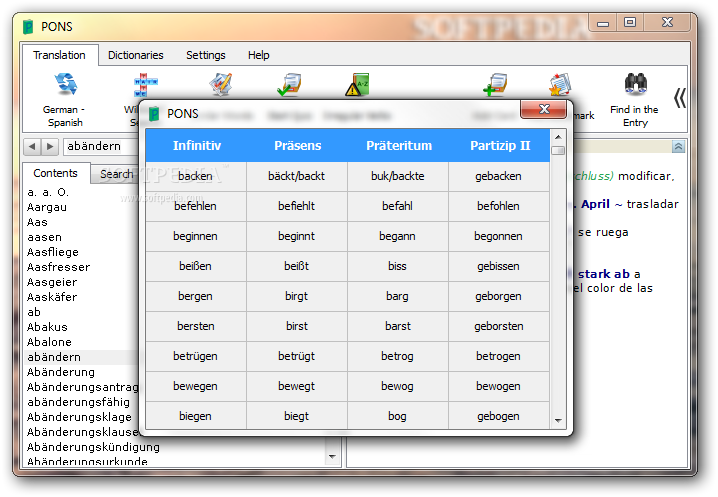Click the 'betrog' Präteritum cell

[397, 356]
